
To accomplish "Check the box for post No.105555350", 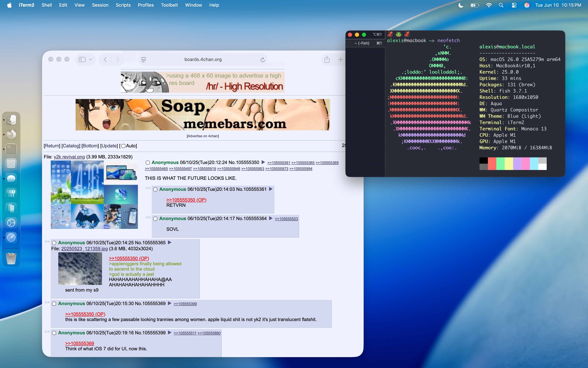I will [148, 163].
